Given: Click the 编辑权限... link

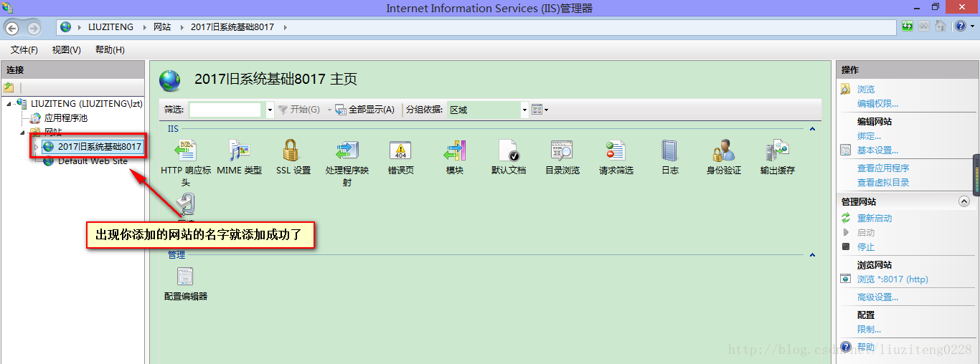Looking at the screenshot, I should [877, 104].
